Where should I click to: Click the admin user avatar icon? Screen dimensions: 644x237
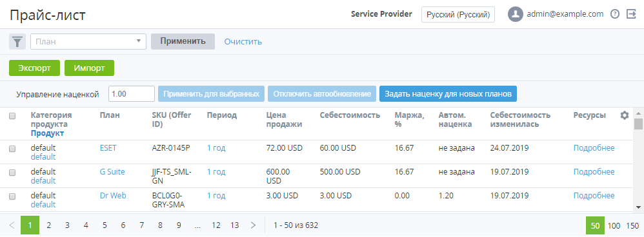coord(515,14)
